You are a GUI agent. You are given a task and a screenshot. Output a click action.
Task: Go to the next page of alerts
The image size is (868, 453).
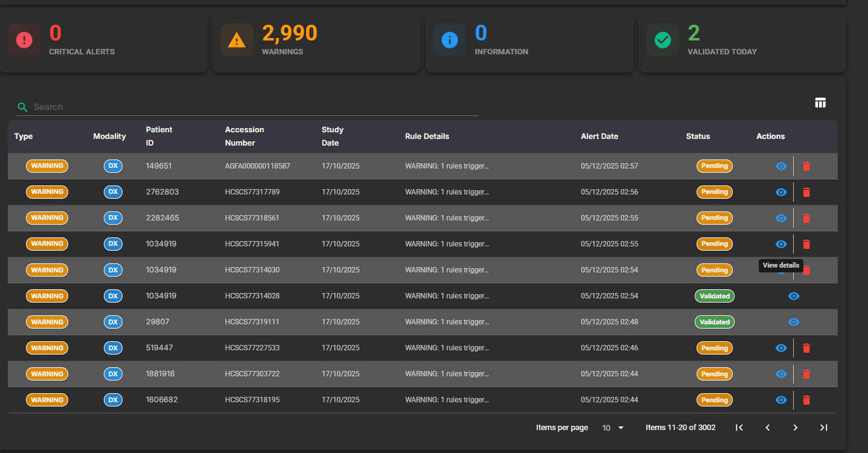(x=796, y=428)
